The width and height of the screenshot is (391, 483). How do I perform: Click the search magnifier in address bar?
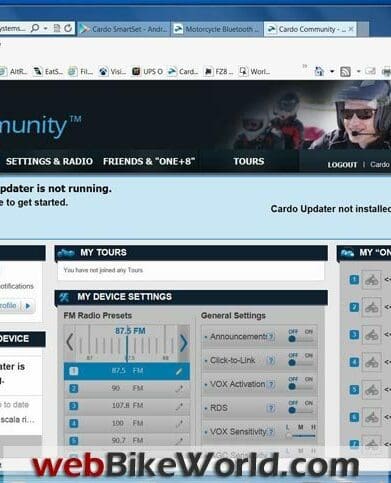click(x=35, y=29)
